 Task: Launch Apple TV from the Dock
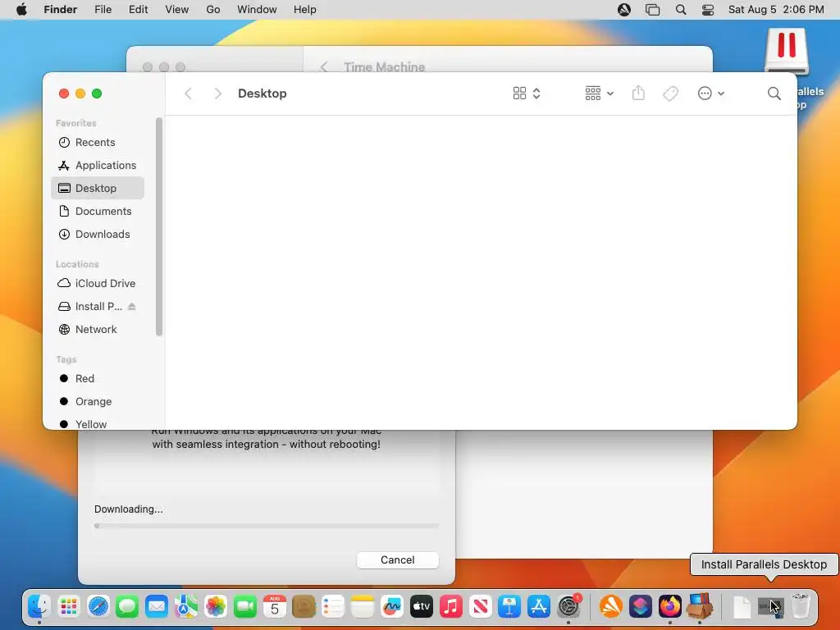coord(421,606)
